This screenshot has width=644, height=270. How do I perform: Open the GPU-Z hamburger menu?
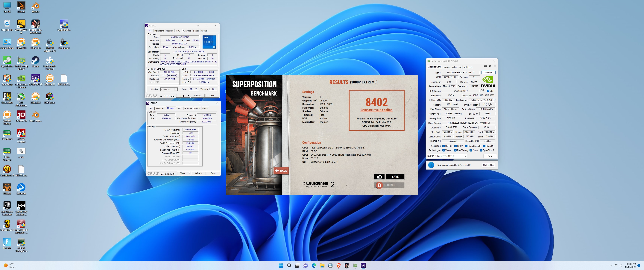(495, 66)
